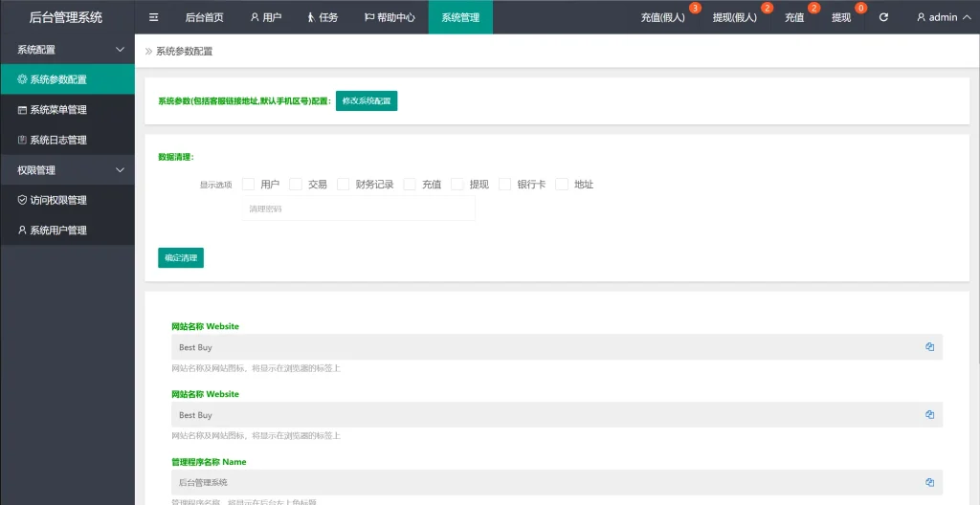The width and height of the screenshot is (980, 505).
Task: Copy the first 网站名称 Website field value
Action: tap(929, 347)
